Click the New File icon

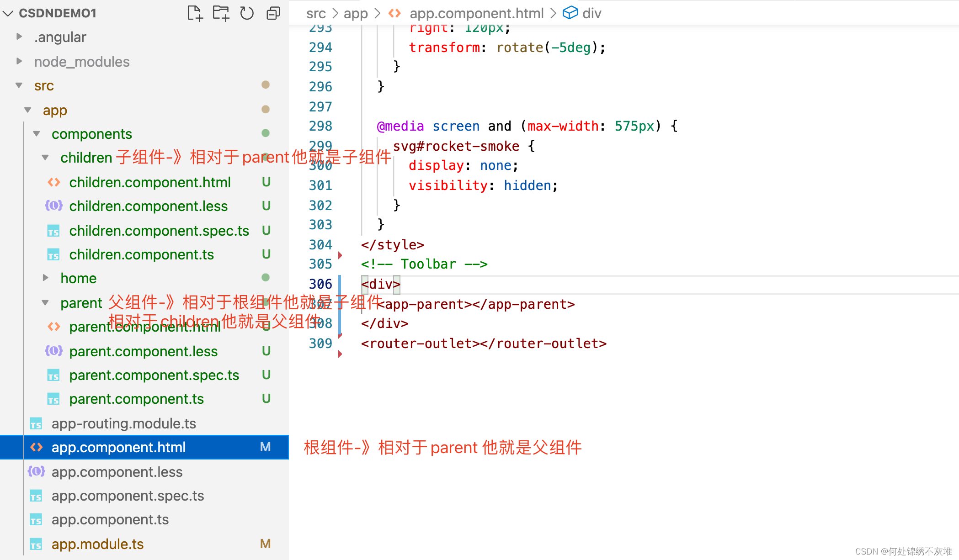(x=195, y=13)
